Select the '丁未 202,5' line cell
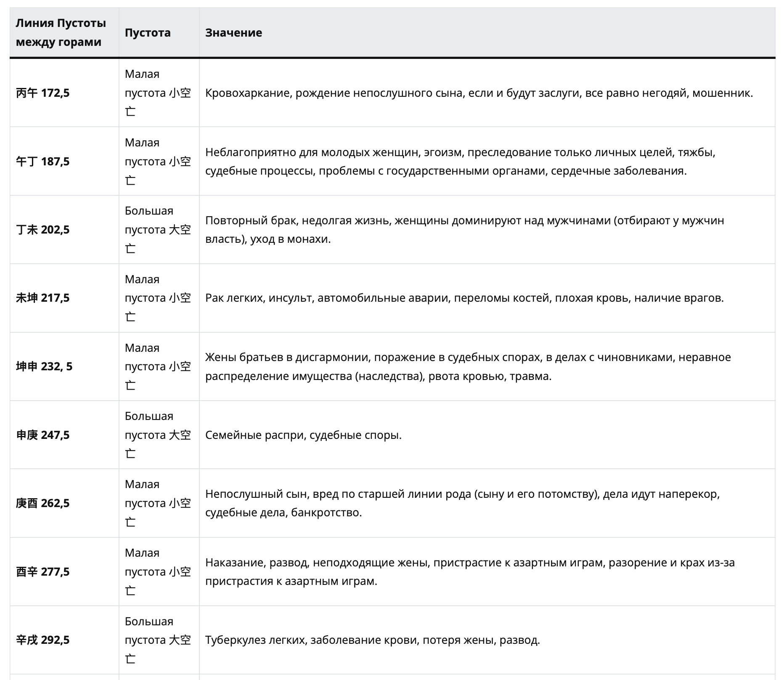The image size is (784, 680). click(x=43, y=230)
